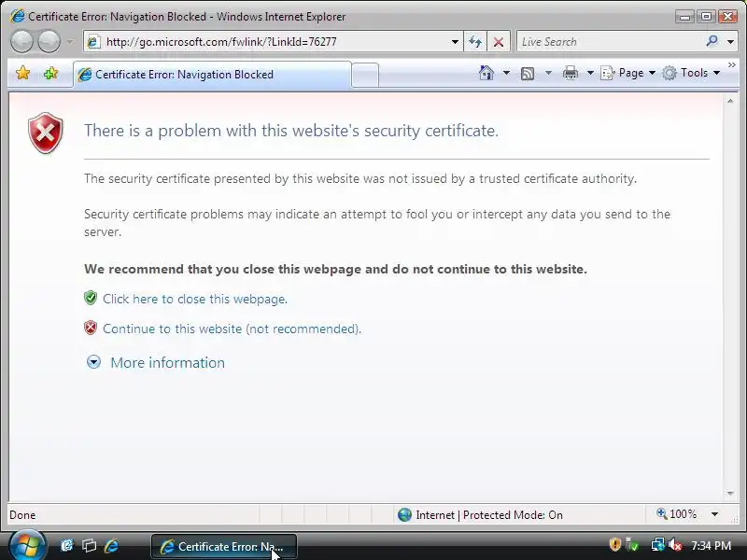Close the Internet Explorer window
747x560 pixels.
(x=728, y=17)
